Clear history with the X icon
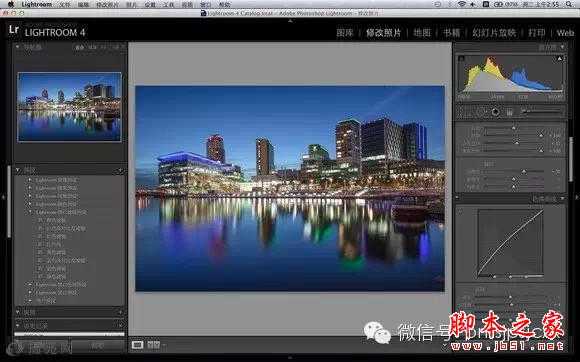Viewport: 580px width, 362px height. tap(120, 325)
